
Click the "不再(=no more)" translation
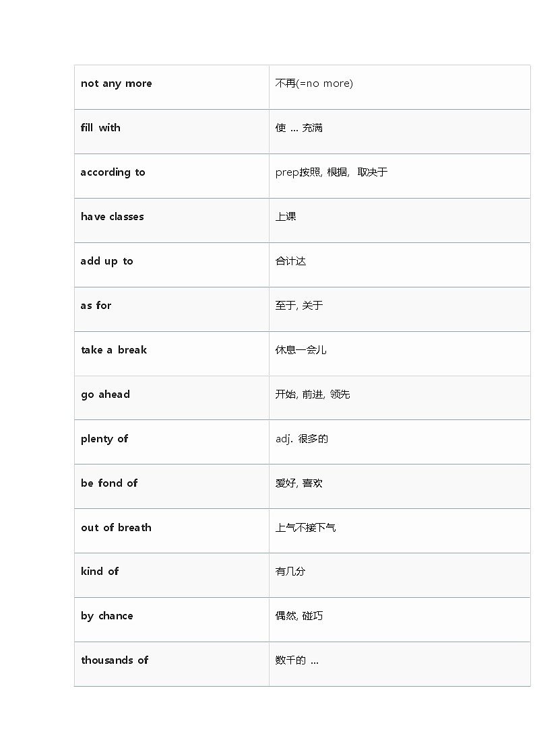coord(314,83)
